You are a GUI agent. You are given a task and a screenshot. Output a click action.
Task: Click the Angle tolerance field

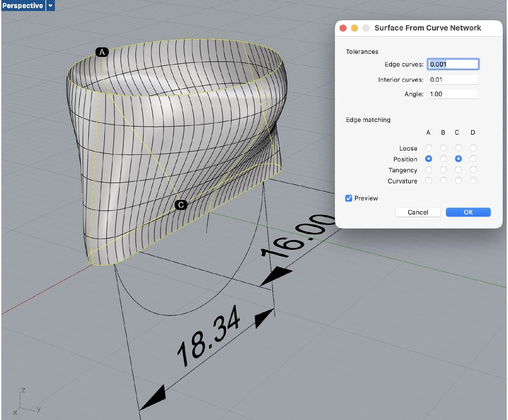point(453,94)
